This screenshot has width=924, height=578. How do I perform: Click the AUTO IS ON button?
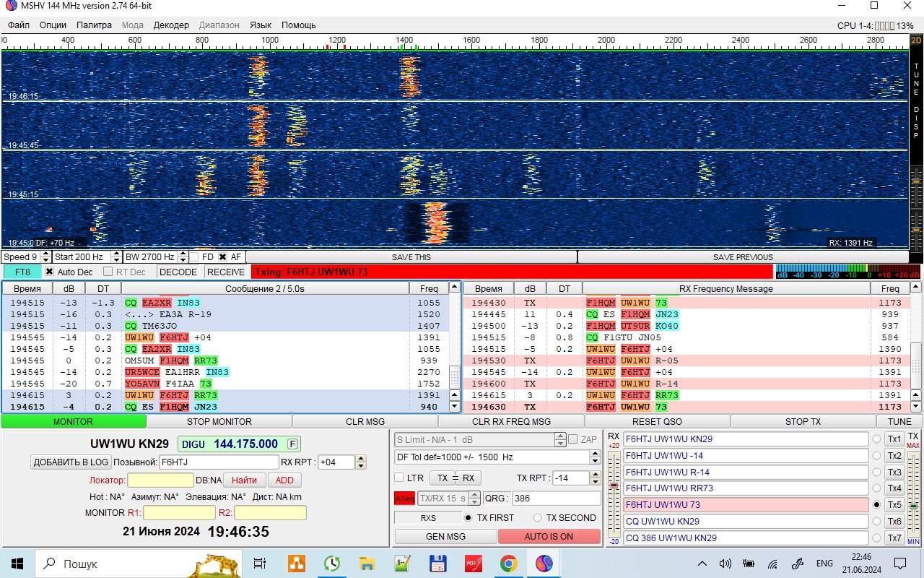549,536
